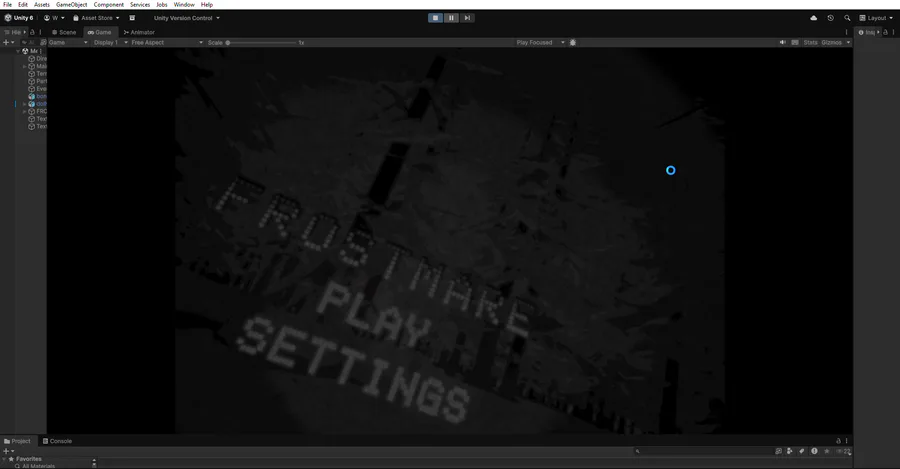Pause the running game

pos(451,18)
